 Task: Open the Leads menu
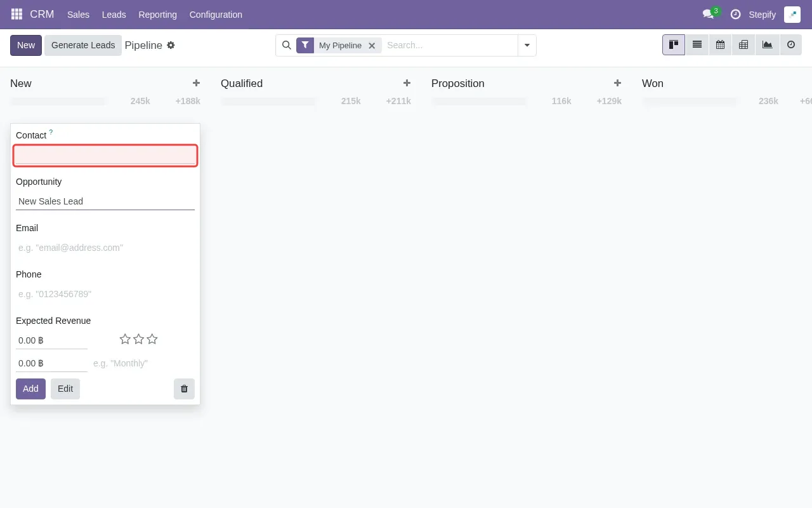(x=114, y=14)
